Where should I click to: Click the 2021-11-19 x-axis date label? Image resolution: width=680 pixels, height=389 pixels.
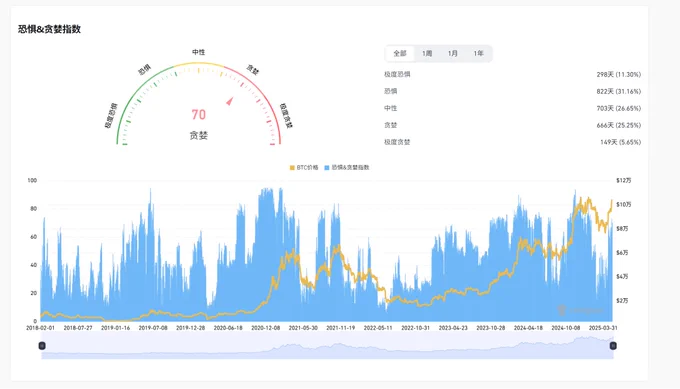[340, 328]
